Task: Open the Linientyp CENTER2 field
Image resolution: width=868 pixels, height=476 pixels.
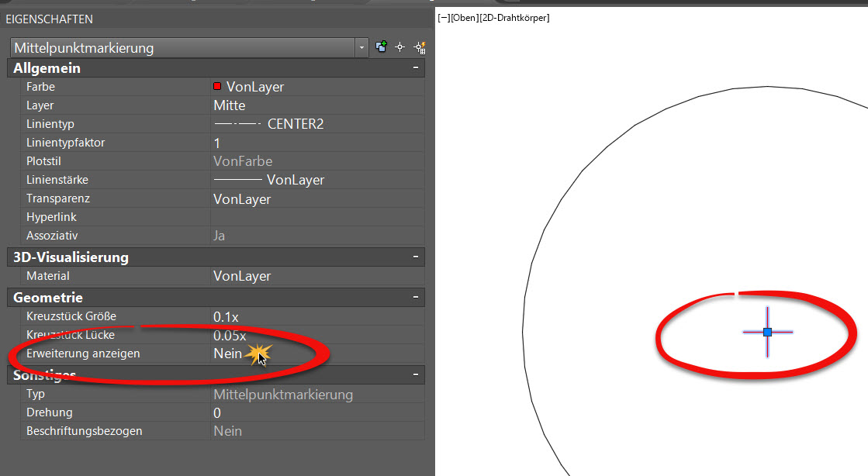Action: click(317, 124)
